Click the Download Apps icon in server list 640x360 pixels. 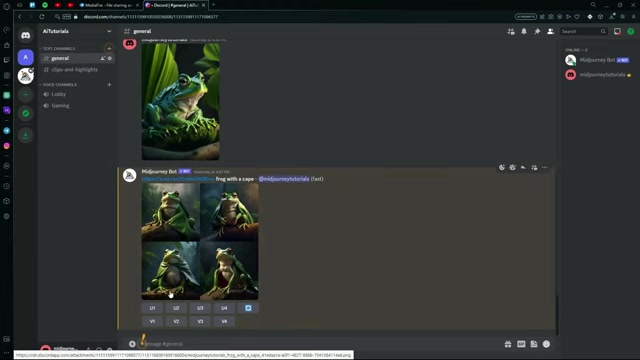click(25, 135)
